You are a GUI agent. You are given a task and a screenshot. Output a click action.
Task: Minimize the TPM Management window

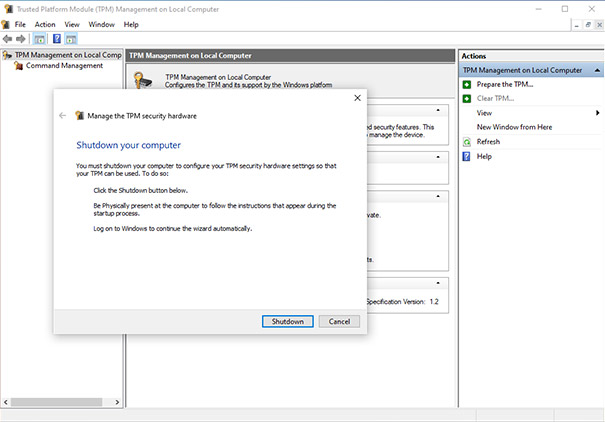coord(539,9)
